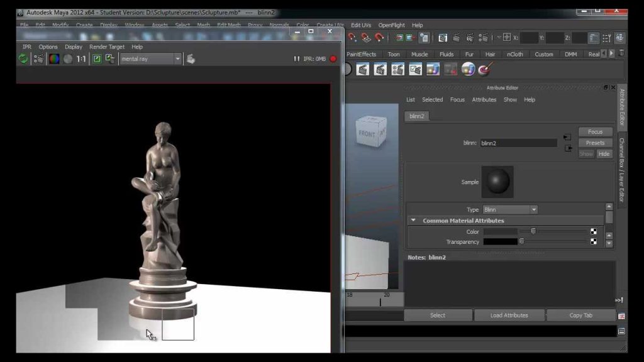
Task: Click the IPR pause icon
Action: pos(297,58)
